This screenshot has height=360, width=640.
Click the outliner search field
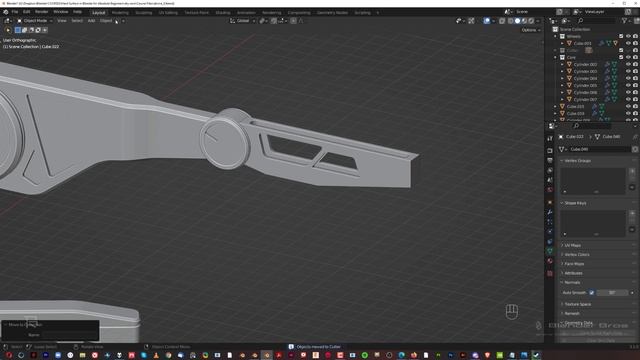[x=596, y=20]
